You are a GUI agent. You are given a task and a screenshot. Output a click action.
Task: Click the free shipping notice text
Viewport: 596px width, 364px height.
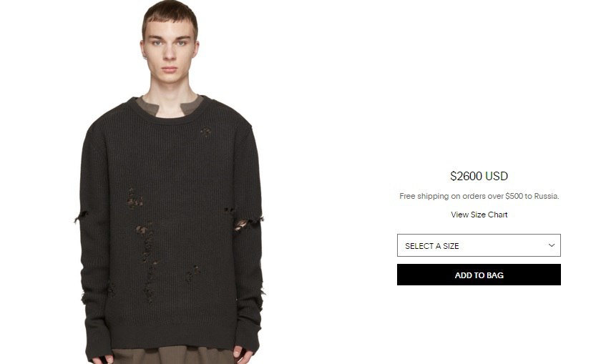pos(479,196)
